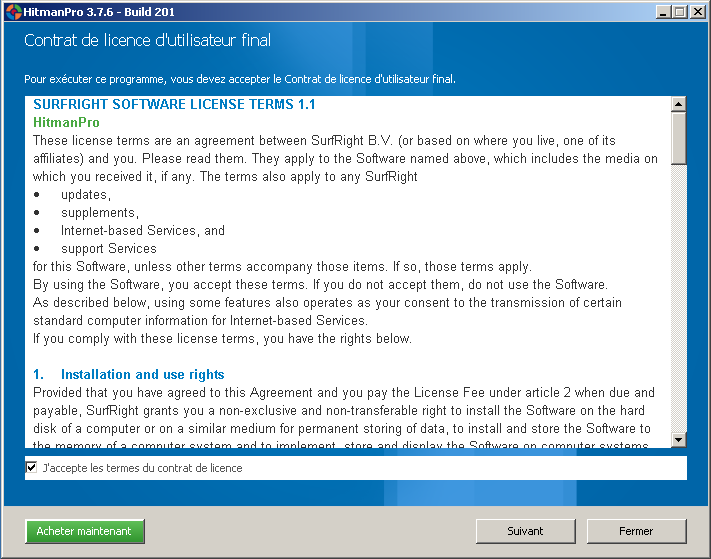Click the green HitmanPro heading in license text
The width and height of the screenshot is (711, 559).
tap(66, 122)
